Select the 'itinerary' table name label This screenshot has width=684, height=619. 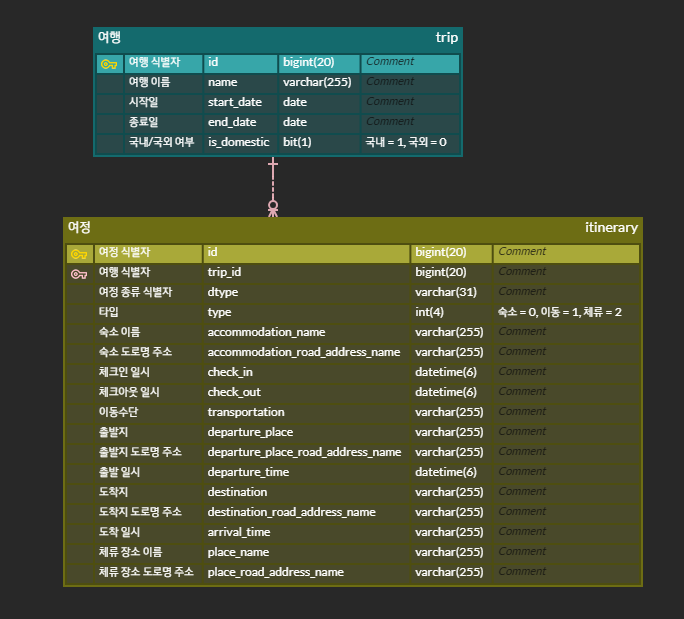611,227
